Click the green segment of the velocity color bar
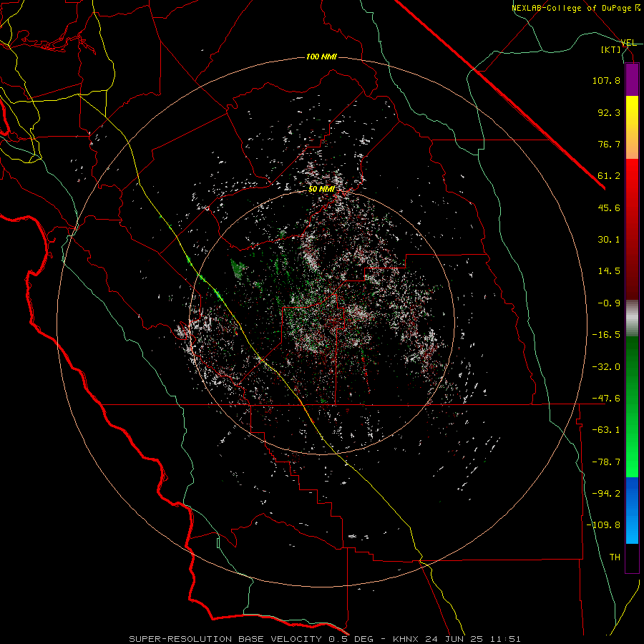This screenshot has height=644, width=644. click(632, 406)
